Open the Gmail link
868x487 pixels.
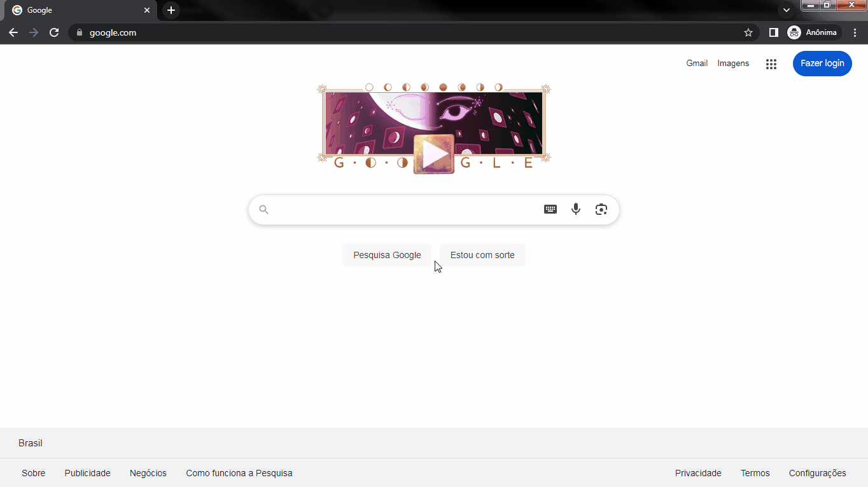(697, 64)
